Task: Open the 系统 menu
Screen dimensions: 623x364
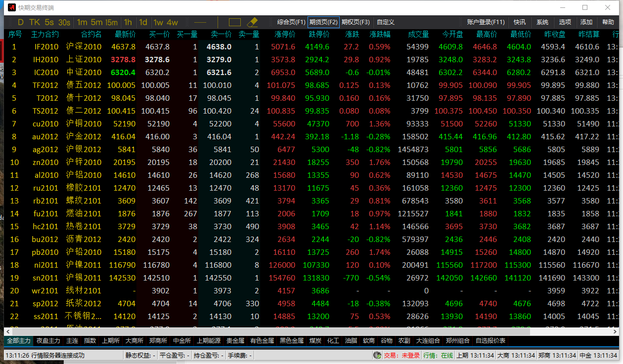Action: pyautogui.click(x=542, y=22)
